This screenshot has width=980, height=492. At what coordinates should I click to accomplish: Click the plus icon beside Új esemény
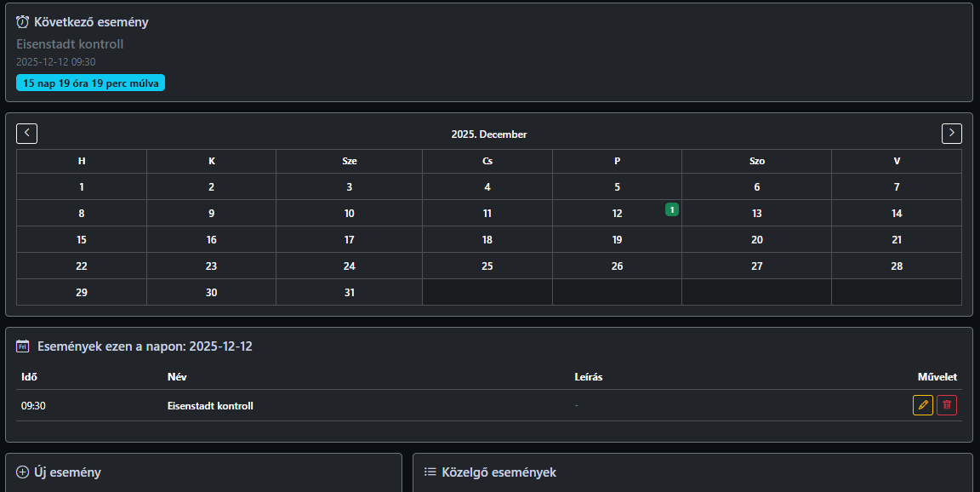[x=23, y=472]
